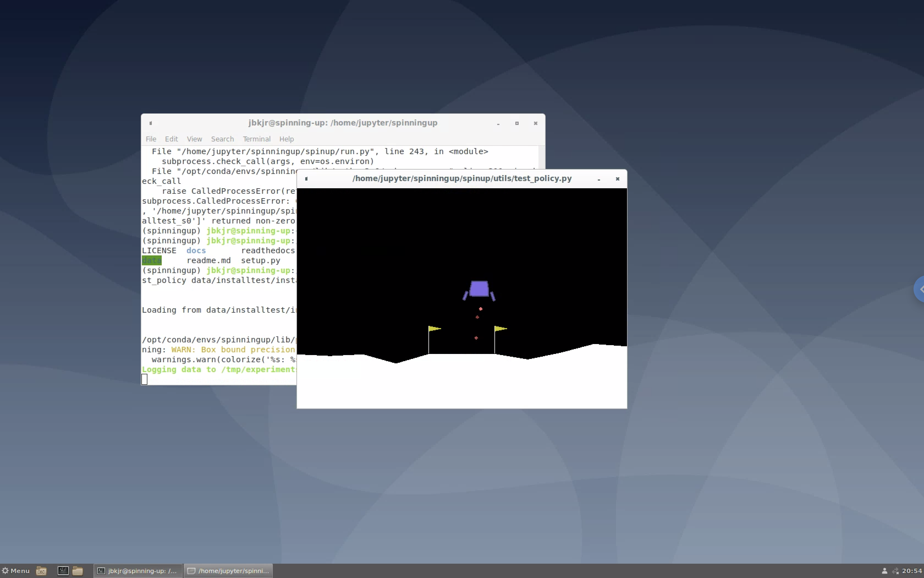This screenshot has width=924, height=578.
Task: Click the network connection tray icon
Action: pyautogui.click(x=896, y=571)
